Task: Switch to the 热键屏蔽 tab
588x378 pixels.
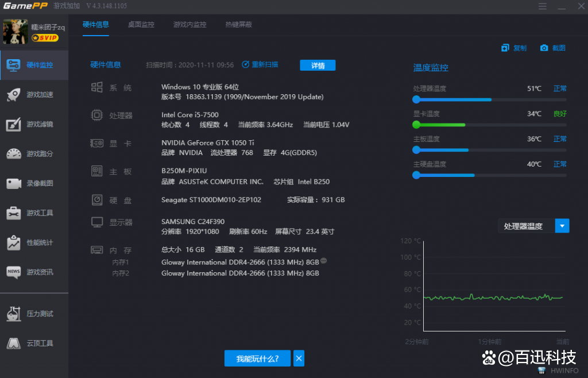Action: [238, 25]
